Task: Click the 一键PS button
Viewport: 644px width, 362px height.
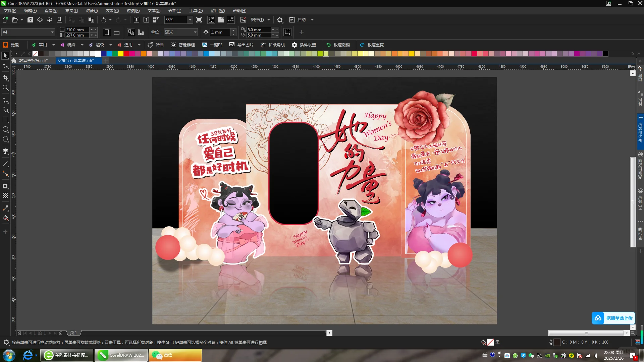Action: pos(212,45)
